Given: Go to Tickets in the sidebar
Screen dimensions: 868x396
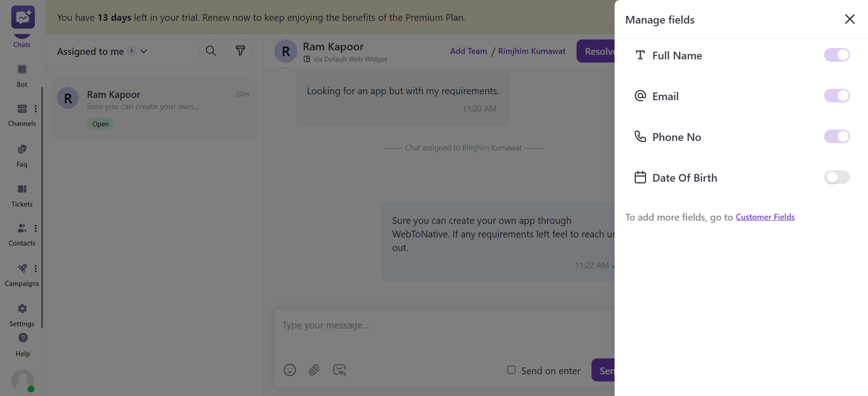Looking at the screenshot, I should [22, 195].
